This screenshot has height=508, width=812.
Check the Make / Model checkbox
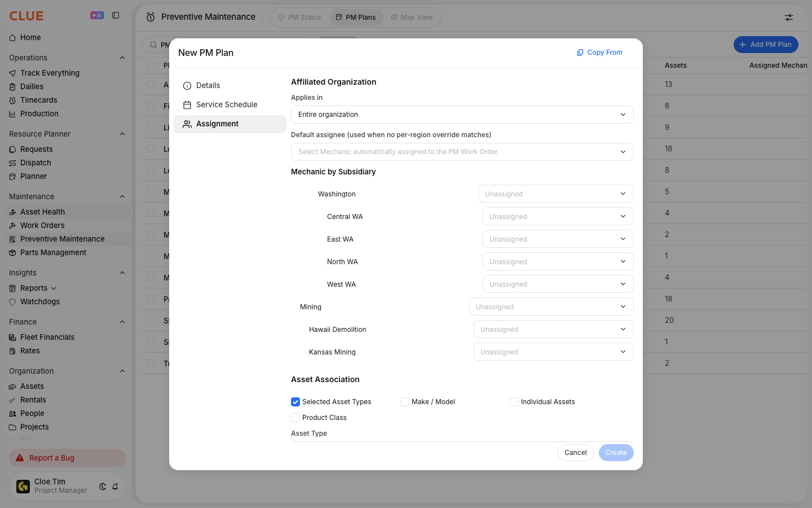pyautogui.click(x=405, y=402)
